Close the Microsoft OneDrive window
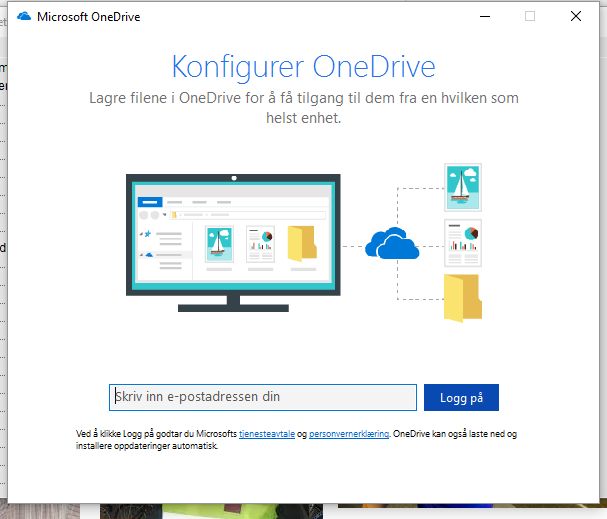 click(x=576, y=16)
